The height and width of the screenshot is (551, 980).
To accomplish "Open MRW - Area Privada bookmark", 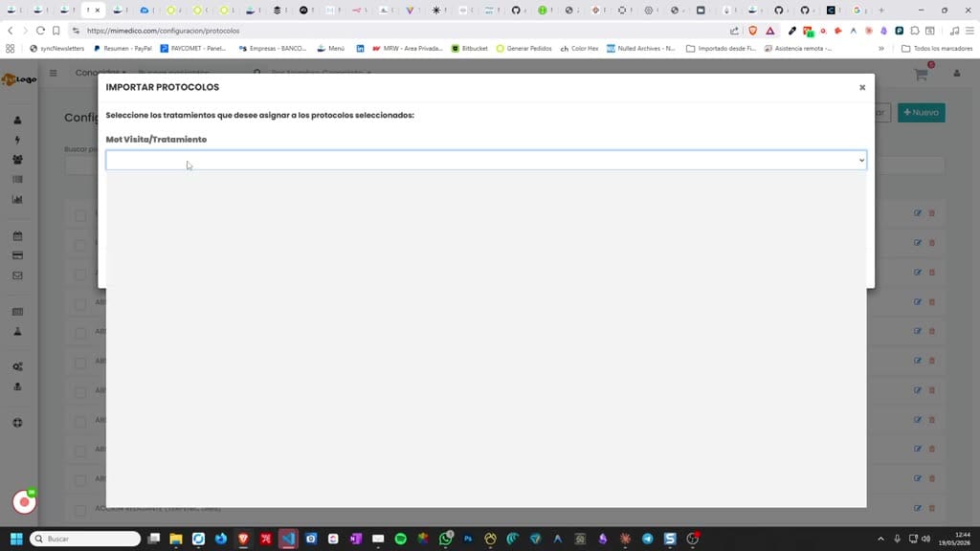I will pyautogui.click(x=408, y=48).
